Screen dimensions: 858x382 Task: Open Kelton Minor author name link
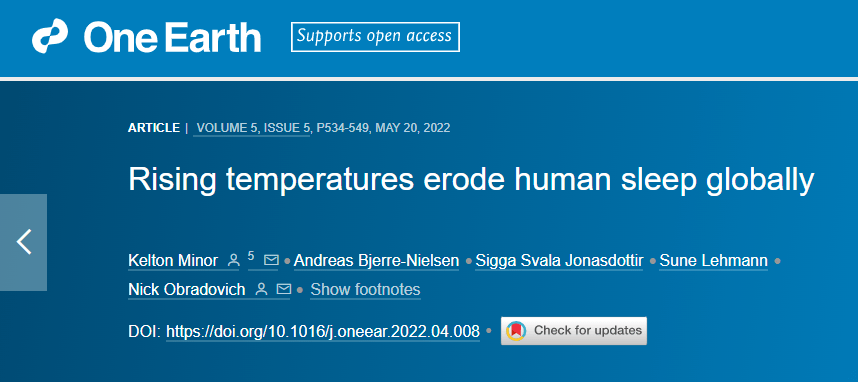(x=173, y=261)
